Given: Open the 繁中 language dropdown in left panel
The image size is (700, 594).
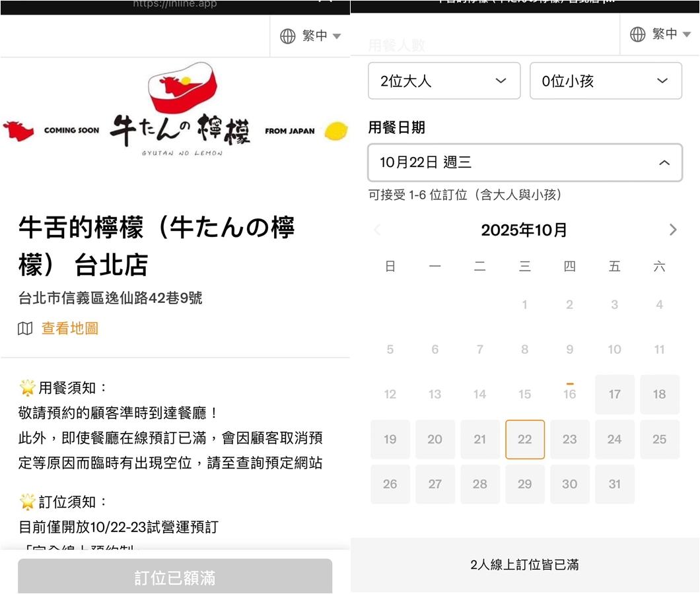Looking at the screenshot, I should coord(310,36).
